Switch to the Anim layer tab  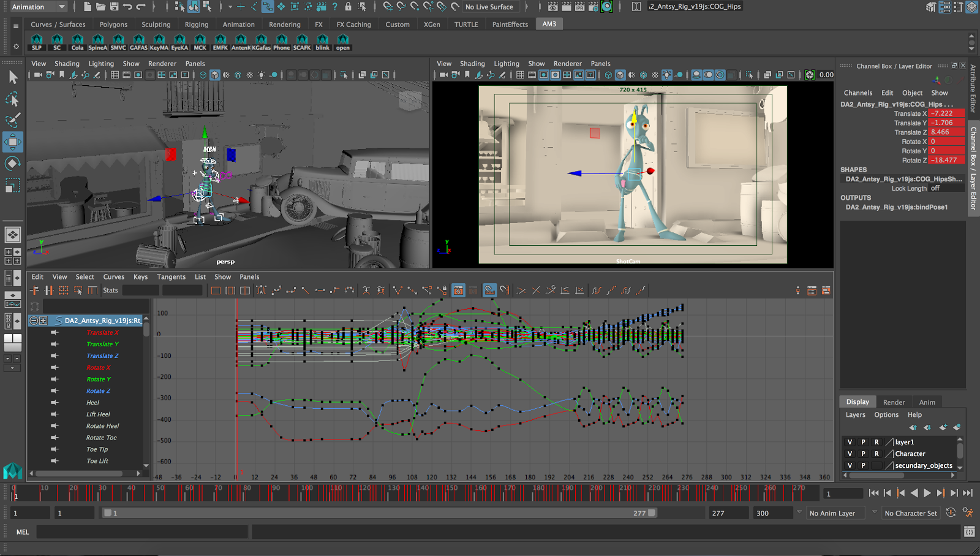click(x=927, y=402)
